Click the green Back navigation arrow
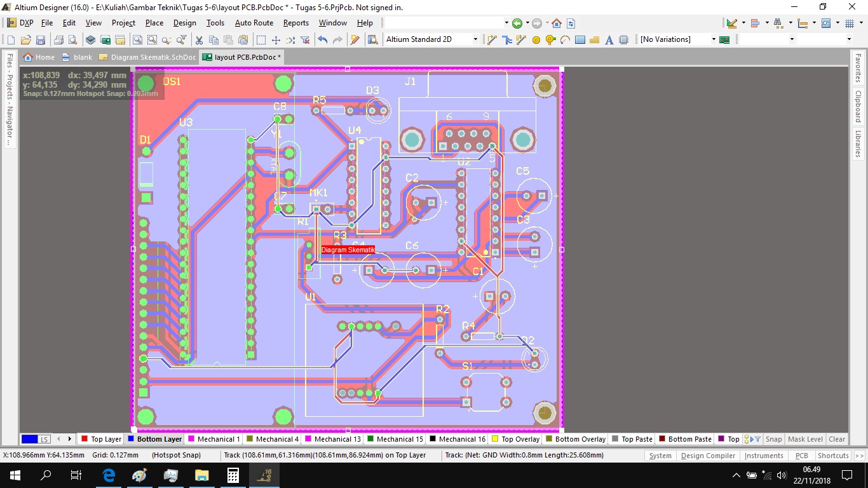Viewport: 868px width, 488px height. (x=517, y=23)
